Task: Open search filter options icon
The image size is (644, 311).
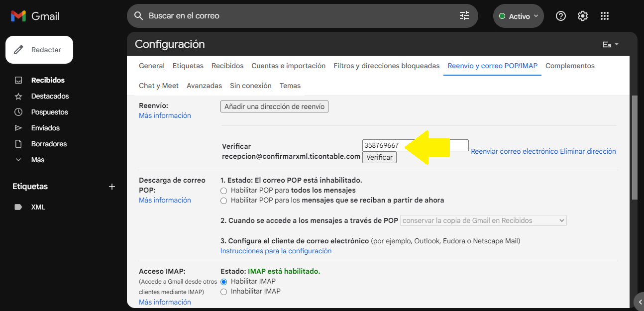Action: (464, 16)
